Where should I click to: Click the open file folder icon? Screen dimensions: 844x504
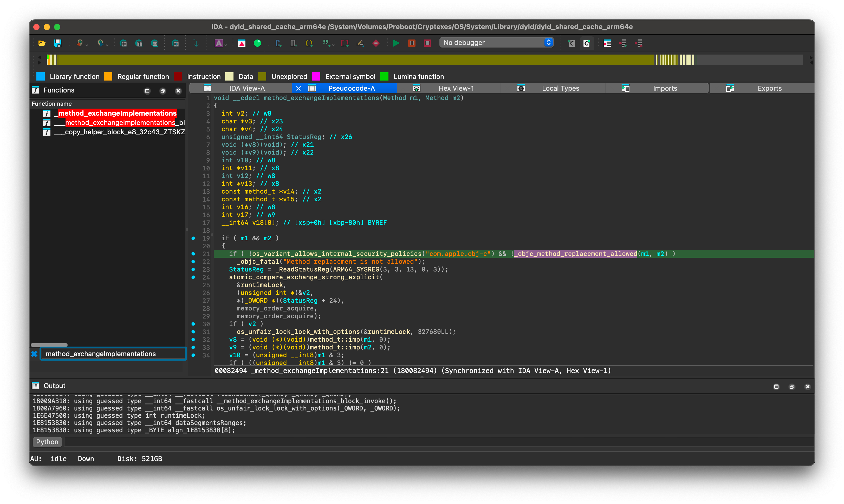(x=42, y=43)
